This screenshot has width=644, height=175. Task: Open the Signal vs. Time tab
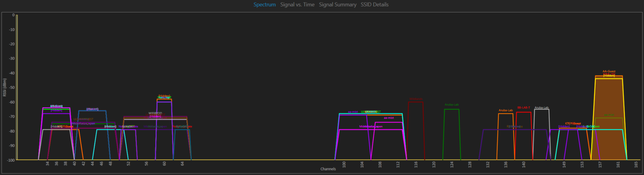297,4
